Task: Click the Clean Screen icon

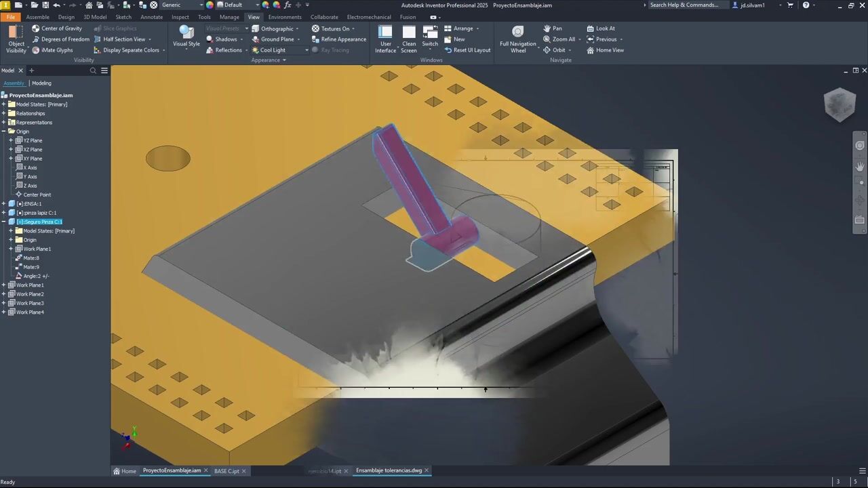Action: 409,39
